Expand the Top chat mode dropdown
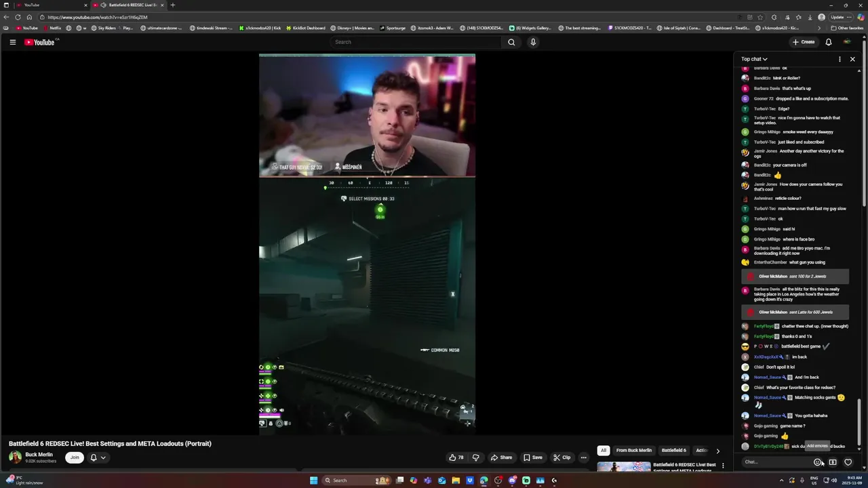Image resolution: width=868 pixels, height=488 pixels. [x=754, y=59]
